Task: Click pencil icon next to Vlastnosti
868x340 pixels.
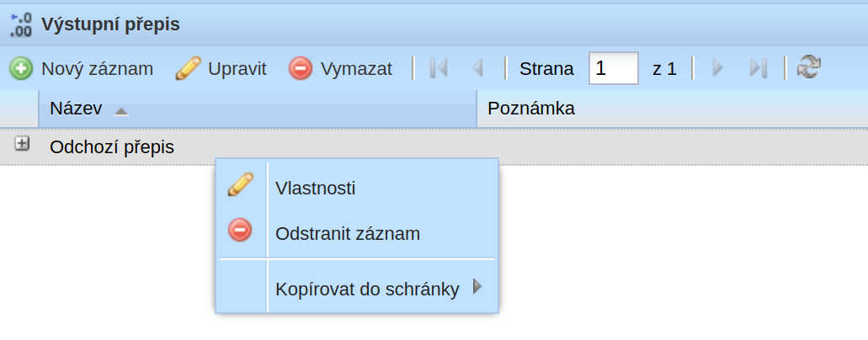Action: point(241,184)
